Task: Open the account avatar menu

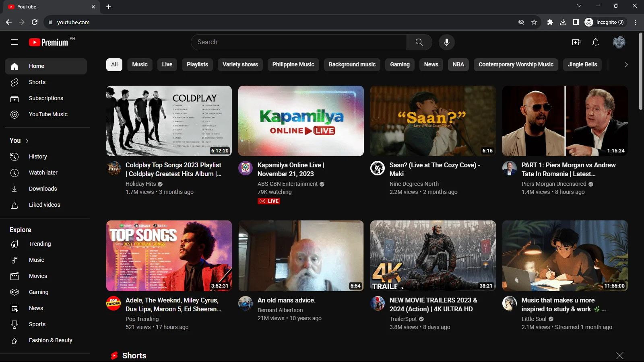Action: point(619,42)
